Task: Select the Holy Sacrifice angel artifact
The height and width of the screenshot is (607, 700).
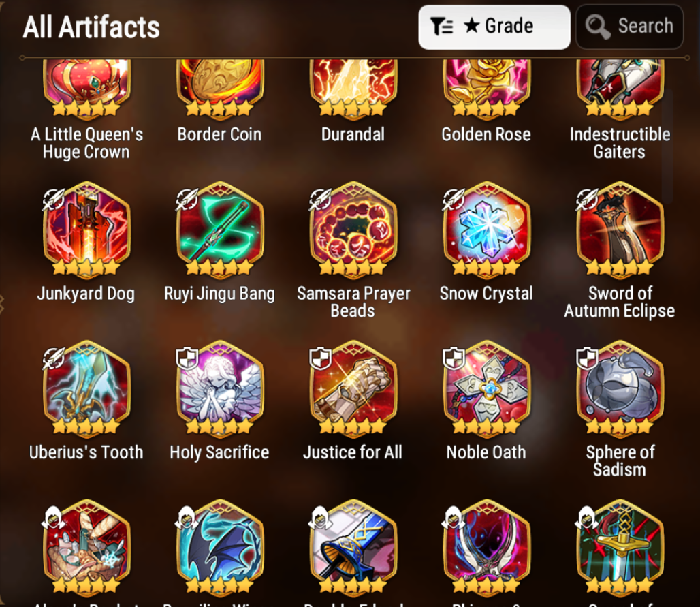Action: click(x=220, y=388)
